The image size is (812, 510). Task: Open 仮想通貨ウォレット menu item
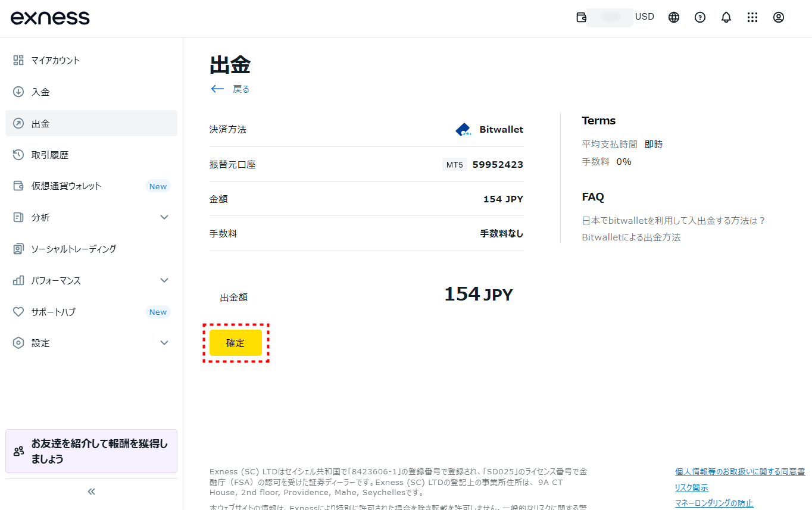(92, 186)
